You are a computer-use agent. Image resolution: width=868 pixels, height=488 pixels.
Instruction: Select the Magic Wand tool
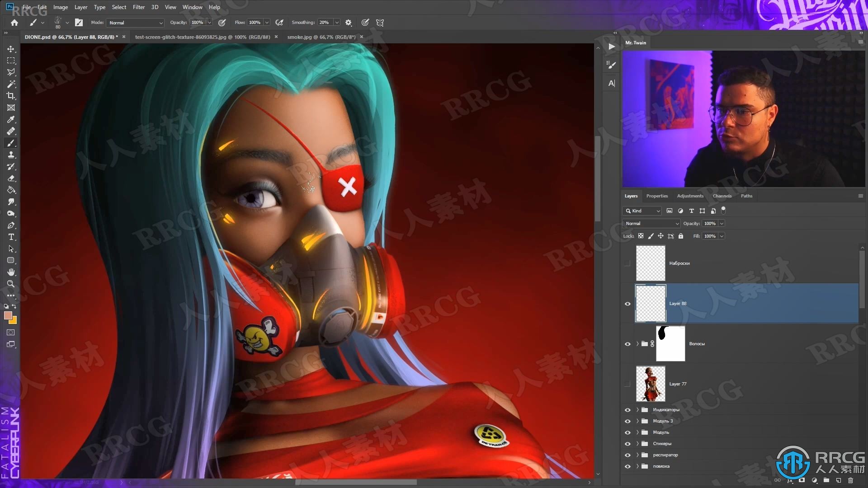11,84
